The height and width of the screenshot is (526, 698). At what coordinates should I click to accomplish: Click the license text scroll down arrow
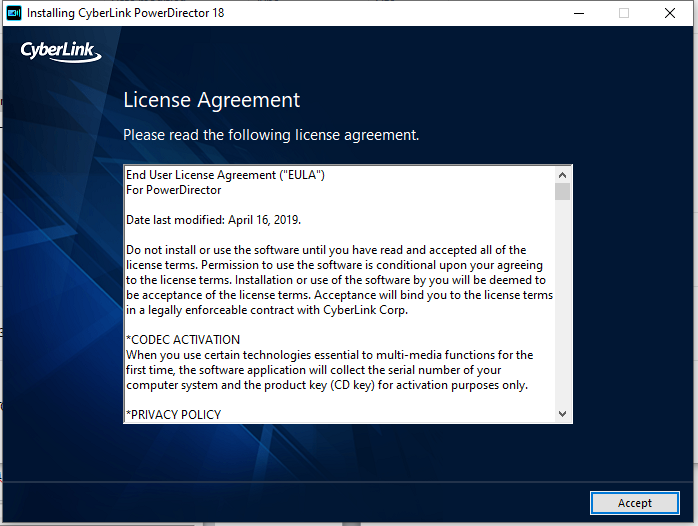562,414
